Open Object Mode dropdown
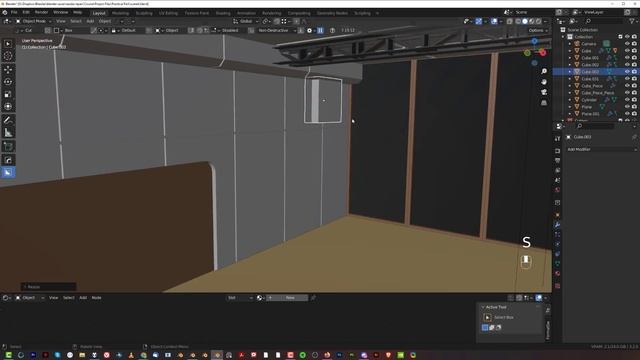The height and width of the screenshot is (360, 640). click(x=33, y=21)
